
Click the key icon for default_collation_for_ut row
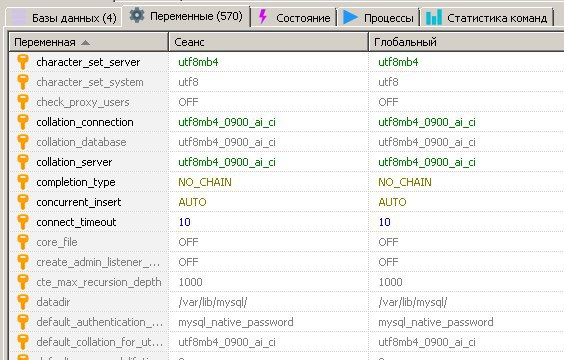[x=23, y=342]
